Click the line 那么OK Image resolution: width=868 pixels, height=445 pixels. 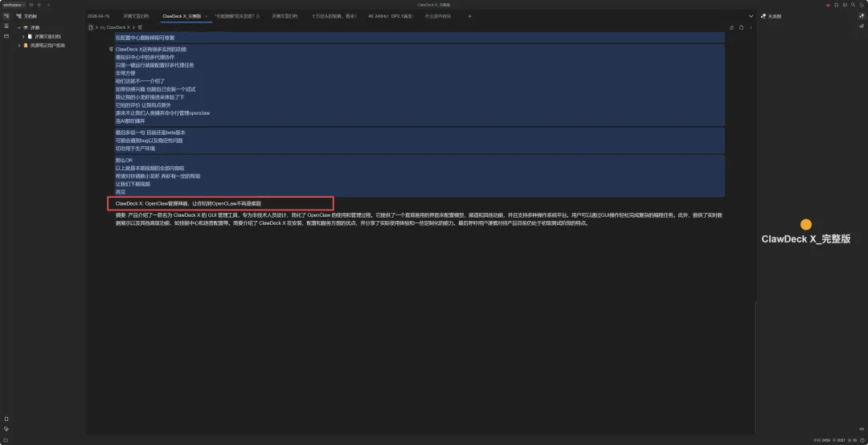[124, 160]
